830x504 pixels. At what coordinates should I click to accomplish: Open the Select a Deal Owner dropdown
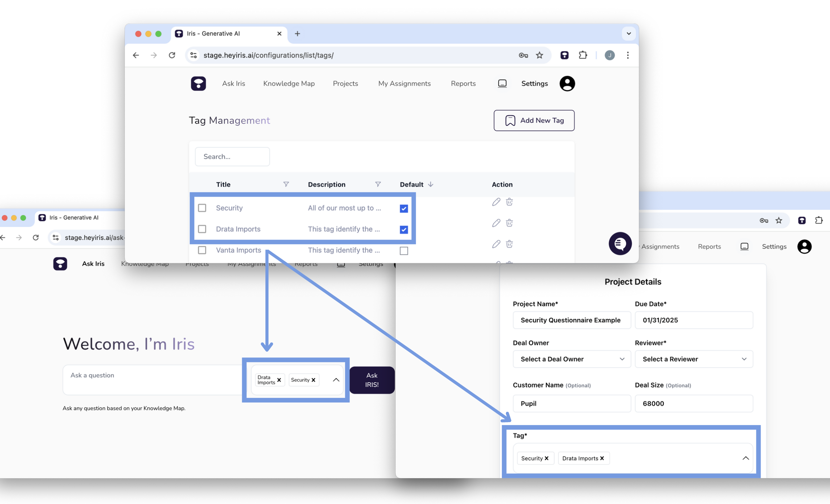[x=572, y=359]
